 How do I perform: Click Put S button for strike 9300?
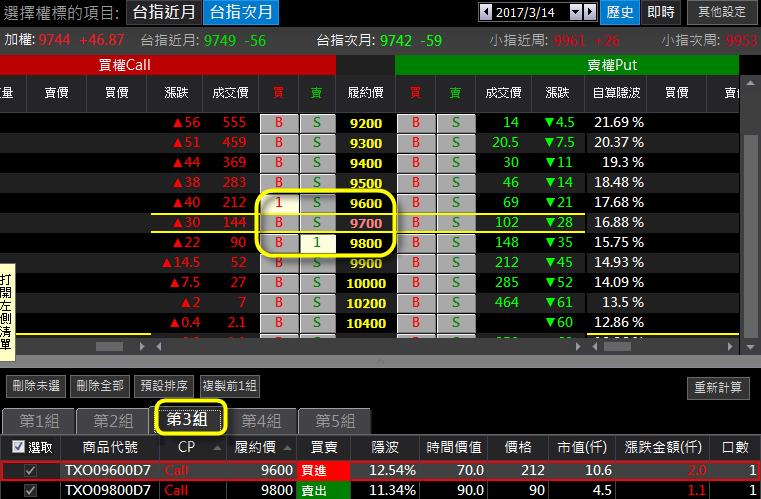(456, 143)
